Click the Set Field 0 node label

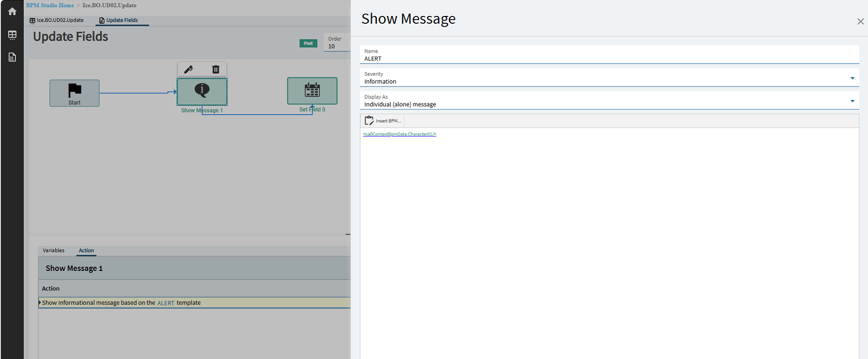(312, 109)
